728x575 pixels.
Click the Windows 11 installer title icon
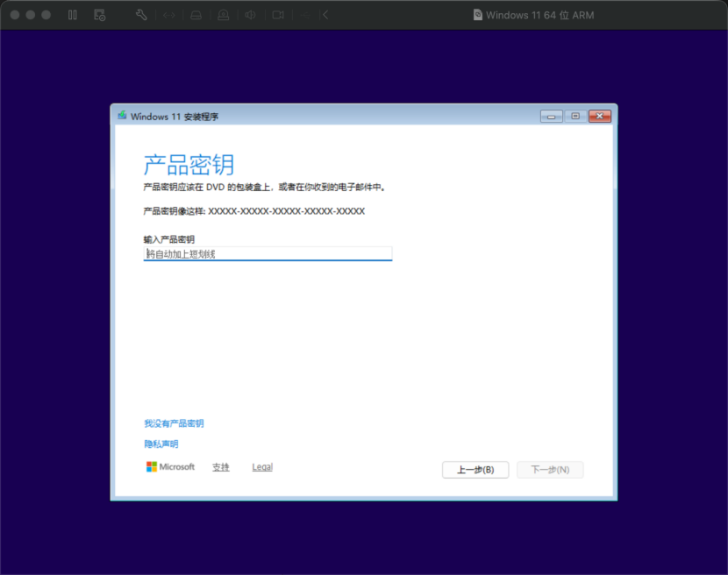[x=122, y=115]
